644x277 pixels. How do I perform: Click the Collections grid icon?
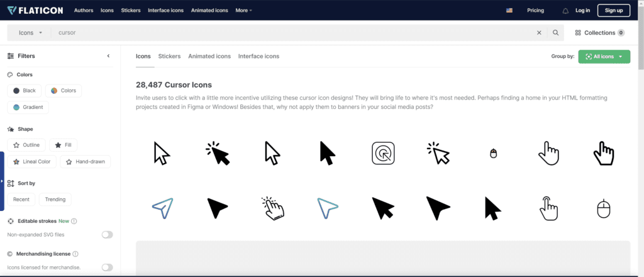pyautogui.click(x=578, y=33)
